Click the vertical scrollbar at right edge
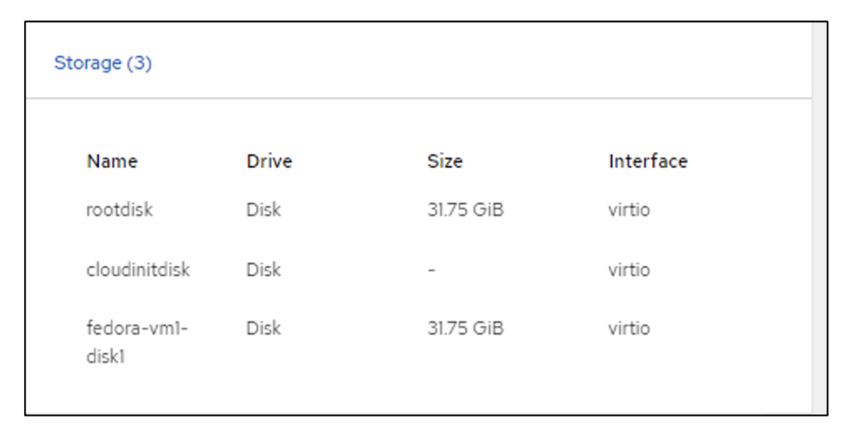Image resolution: width=868 pixels, height=443 pixels. [x=819, y=218]
